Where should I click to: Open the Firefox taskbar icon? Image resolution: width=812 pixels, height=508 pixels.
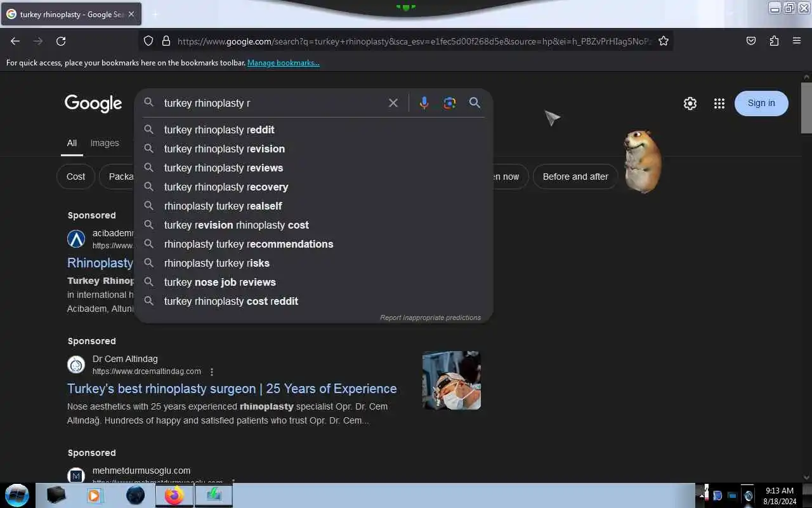[x=174, y=495]
